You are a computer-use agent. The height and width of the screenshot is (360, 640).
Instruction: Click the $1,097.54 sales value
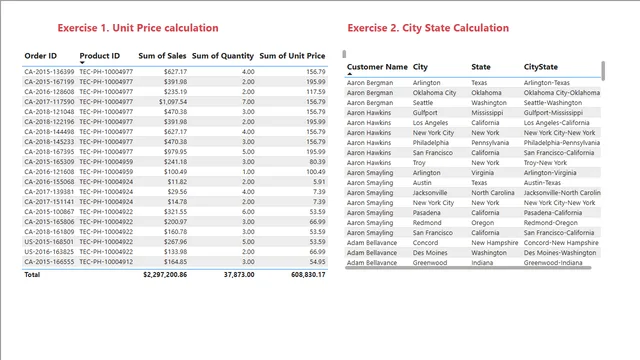(173, 102)
